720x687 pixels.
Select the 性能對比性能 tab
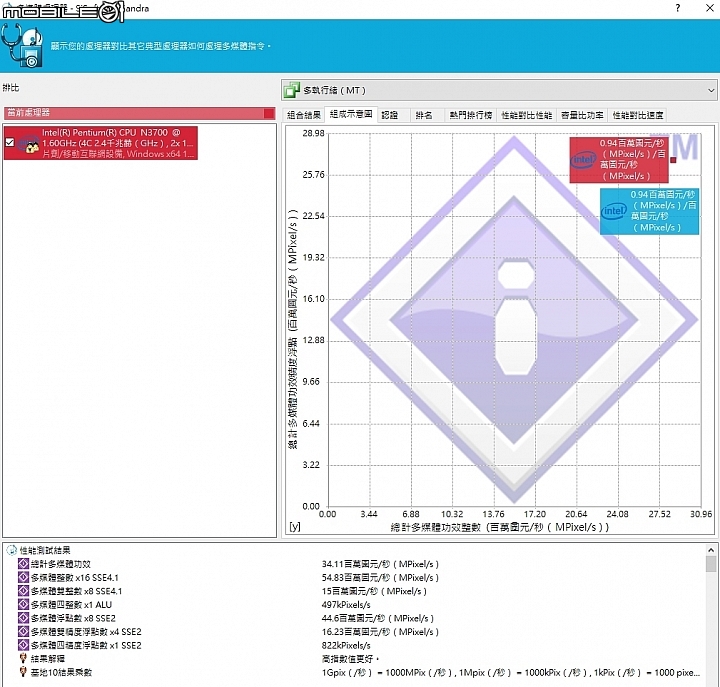click(x=526, y=115)
